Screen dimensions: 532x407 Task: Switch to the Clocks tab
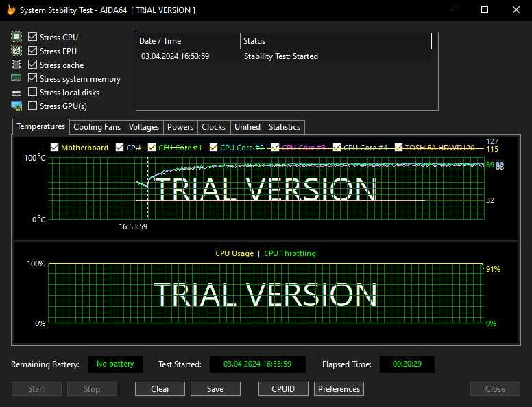click(214, 127)
